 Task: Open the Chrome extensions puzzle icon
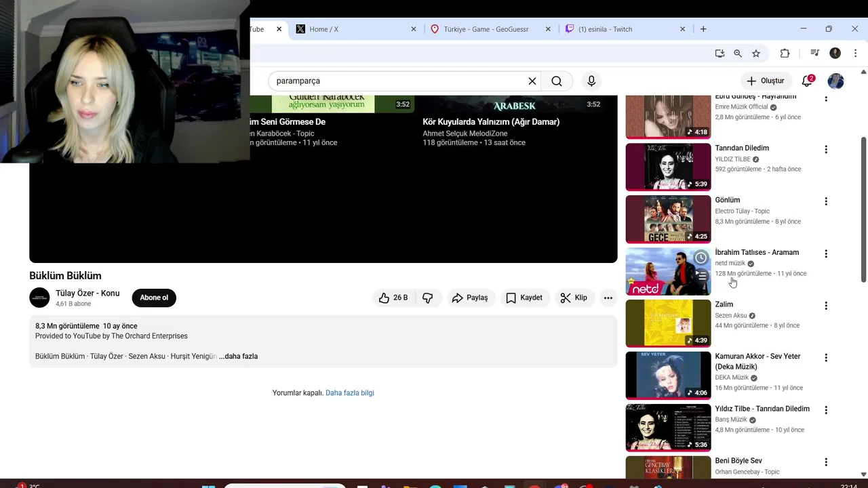click(x=785, y=54)
